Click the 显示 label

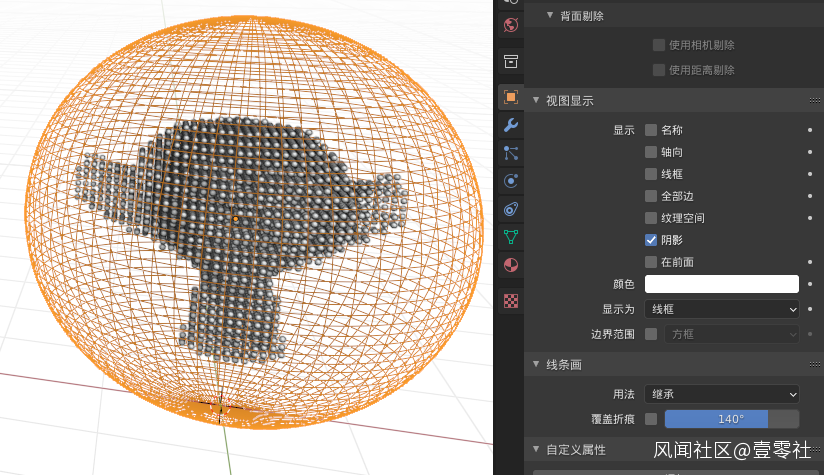point(624,130)
